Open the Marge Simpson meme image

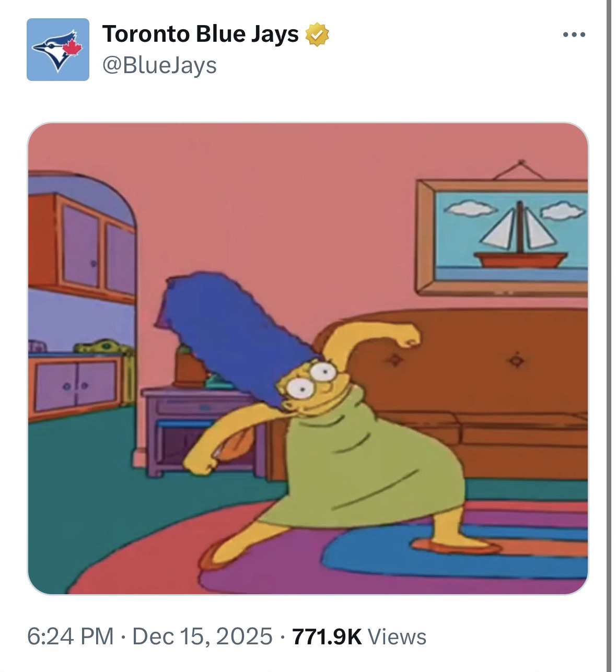point(308,359)
